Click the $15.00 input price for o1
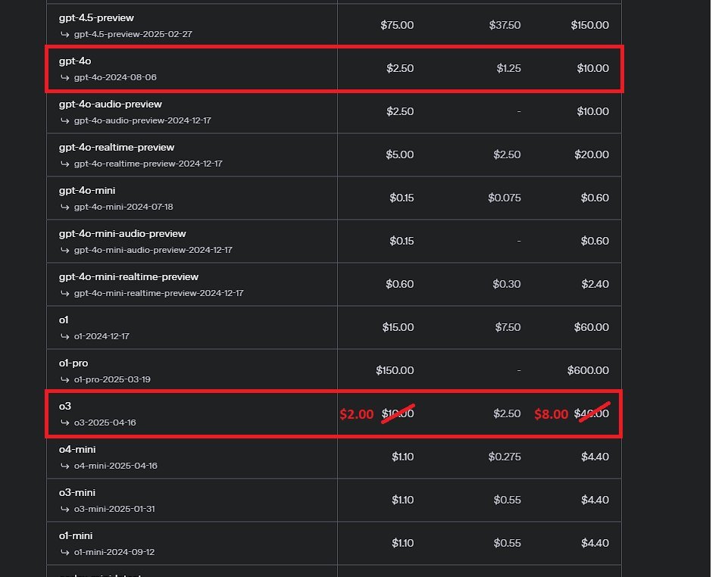 point(397,327)
